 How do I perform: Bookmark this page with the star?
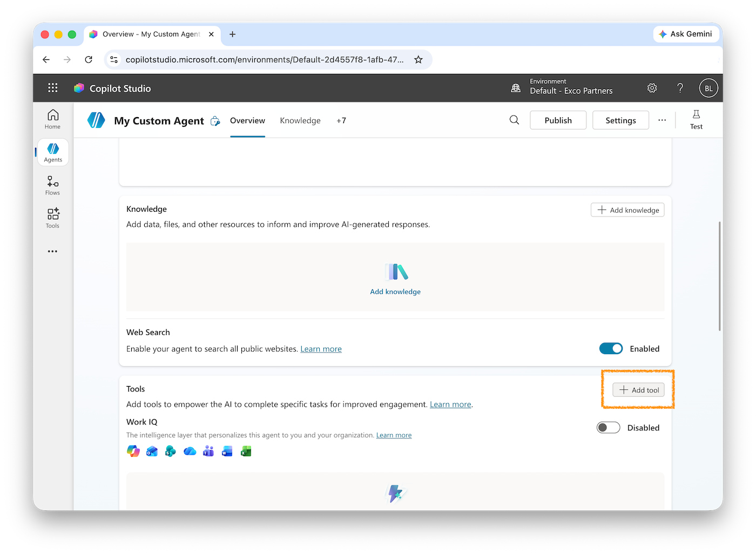point(418,59)
